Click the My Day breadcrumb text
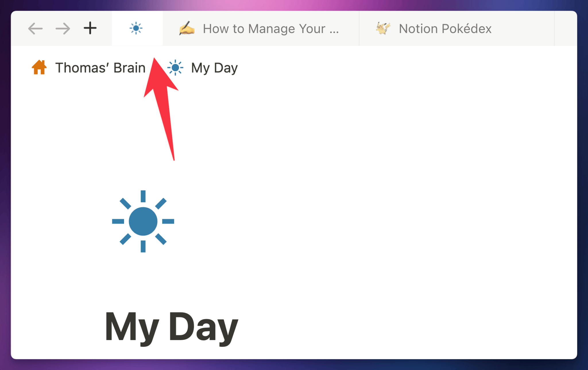The width and height of the screenshot is (588, 370). [x=214, y=68]
